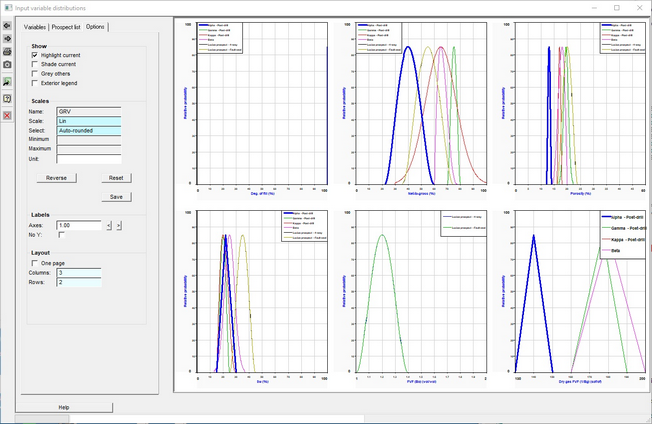Click the camera snapshot icon
The image size is (652, 424).
click(x=7, y=64)
